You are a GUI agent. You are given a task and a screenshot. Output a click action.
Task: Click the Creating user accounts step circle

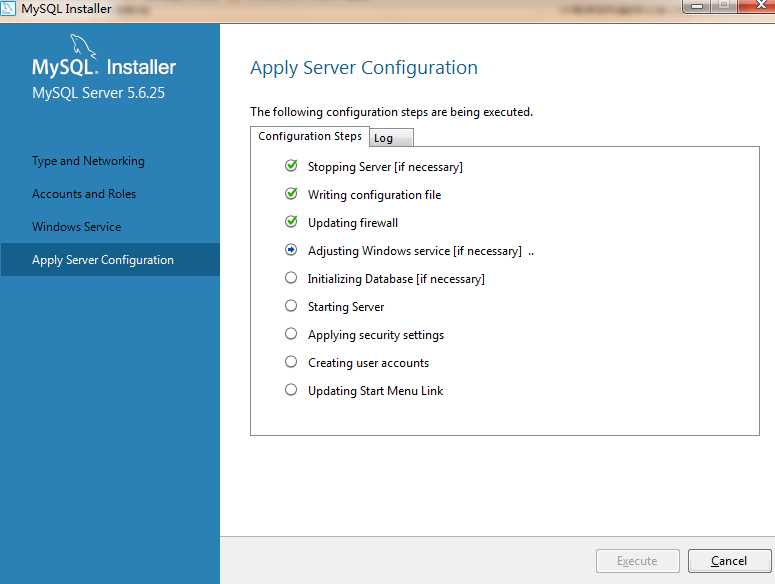[x=291, y=362]
